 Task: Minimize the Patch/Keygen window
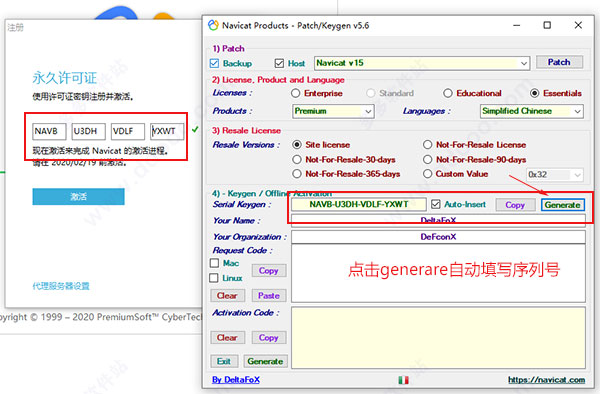[517, 26]
